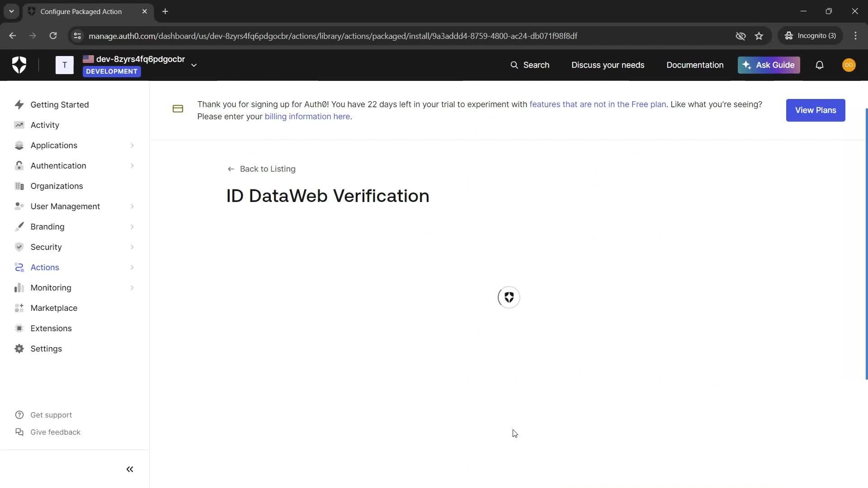Click the Authentication lock icon
The width and height of the screenshot is (868, 488).
[x=19, y=166]
